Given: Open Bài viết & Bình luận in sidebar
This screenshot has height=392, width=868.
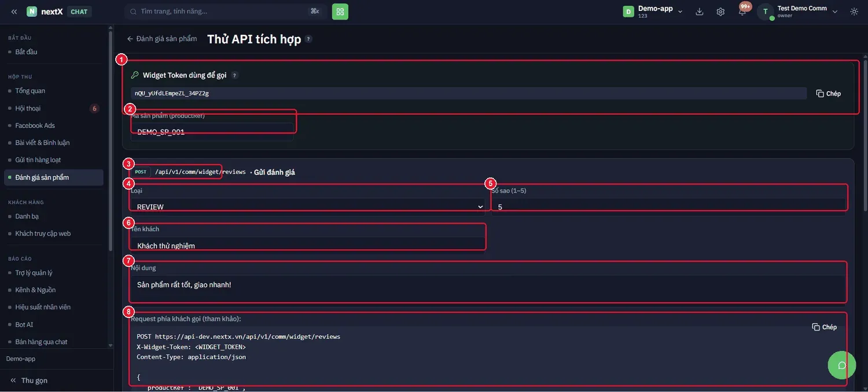Looking at the screenshot, I should tap(54, 143).
